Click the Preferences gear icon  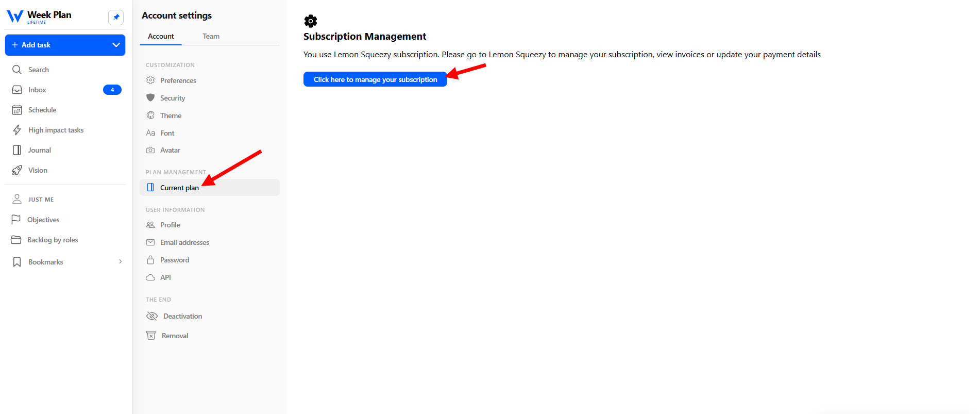[150, 80]
